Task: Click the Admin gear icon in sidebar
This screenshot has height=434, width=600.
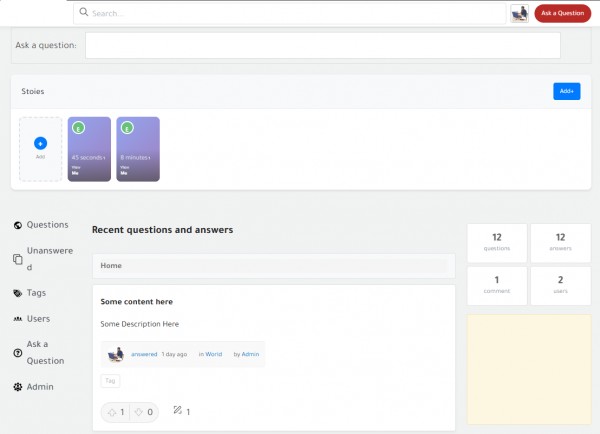Action: coord(18,387)
